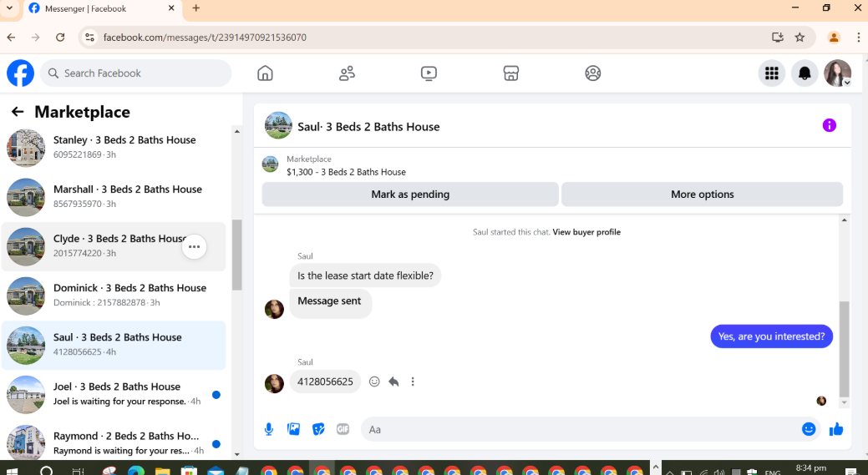
Task: Reload the page in browser toolbar
Action: [x=60, y=38]
